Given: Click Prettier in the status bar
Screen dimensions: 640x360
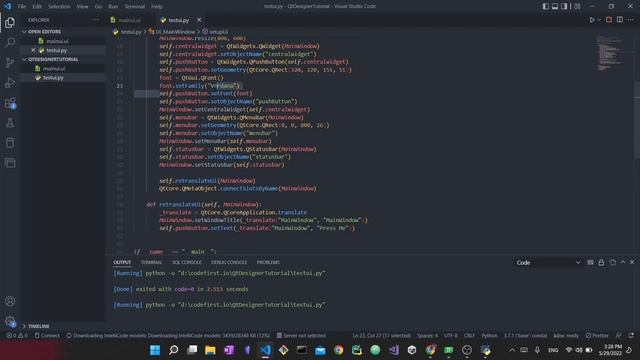Looking at the screenshot, I should pos(597,336).
